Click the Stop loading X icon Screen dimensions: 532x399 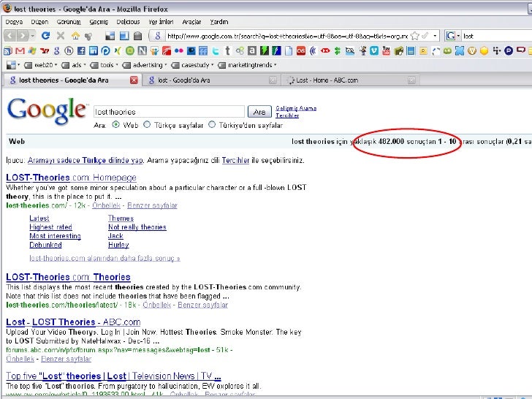coord(61,35)
